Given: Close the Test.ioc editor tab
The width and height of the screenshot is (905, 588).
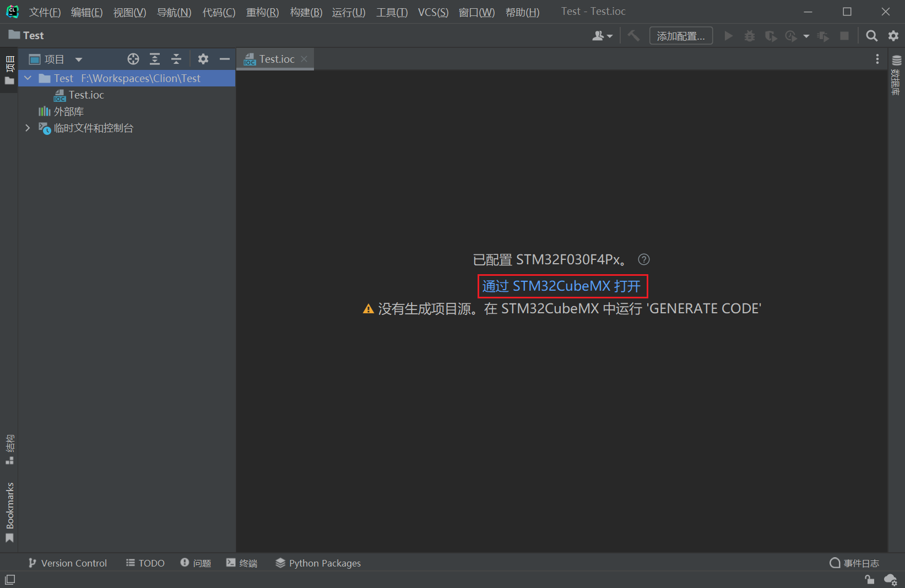Looking at the screenshot, I should pyautogui.click(x=304, y=59).
